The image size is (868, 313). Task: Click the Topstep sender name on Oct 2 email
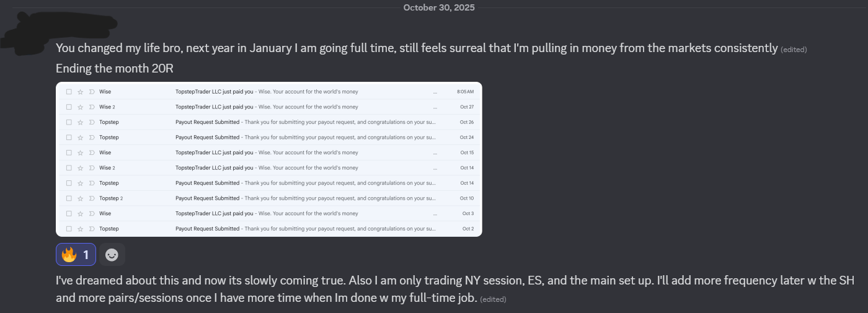point(109,229)
